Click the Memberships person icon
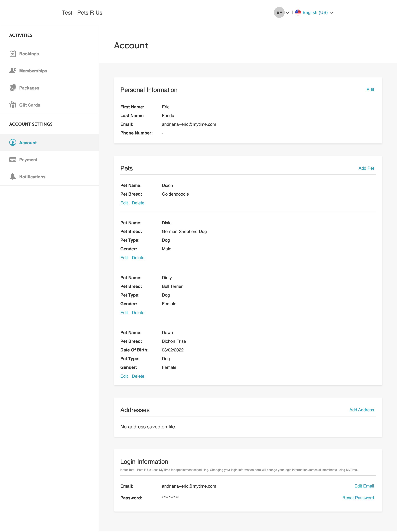This screenshot has width=397, height=532. tap(13, 71)
